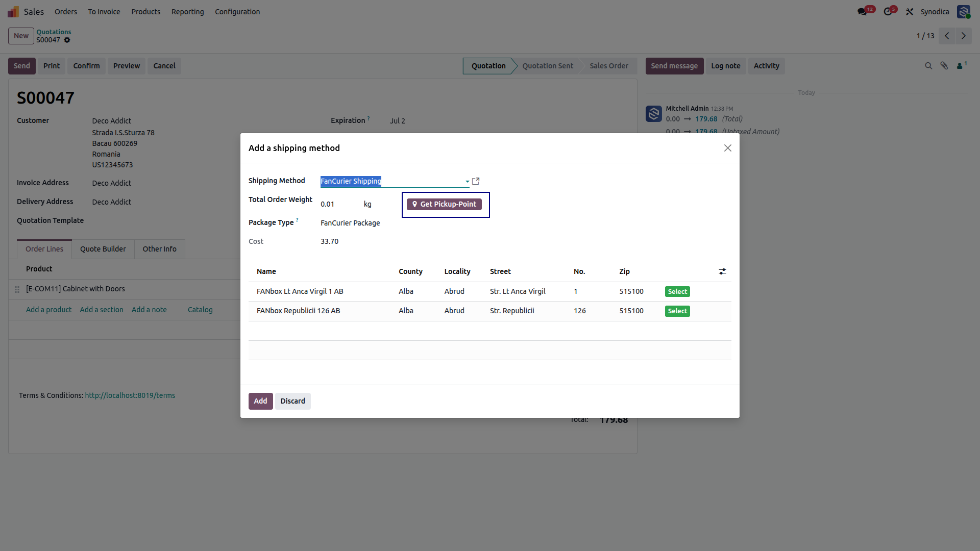This screenshot has width=980, height=551.
Task: Open the user avatar menu
Action: point(964,11)
